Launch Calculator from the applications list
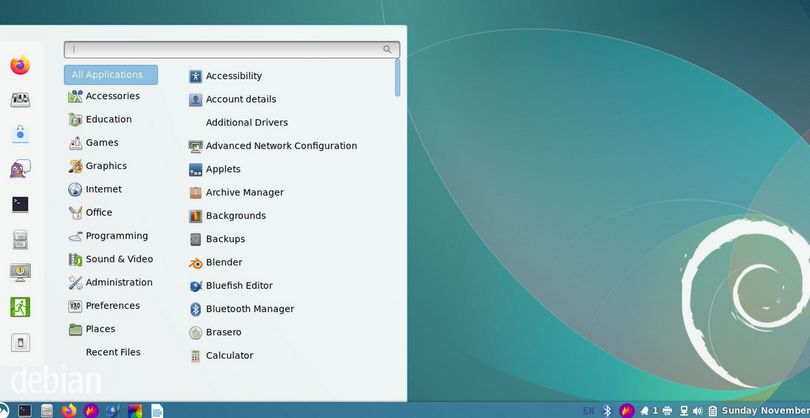The image size is (810, 418). click(x=229, y=355)
